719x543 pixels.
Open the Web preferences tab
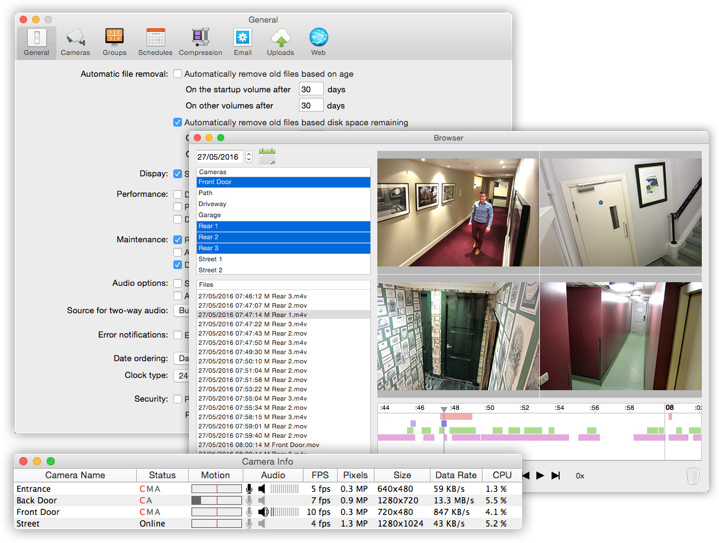[318, 41]
